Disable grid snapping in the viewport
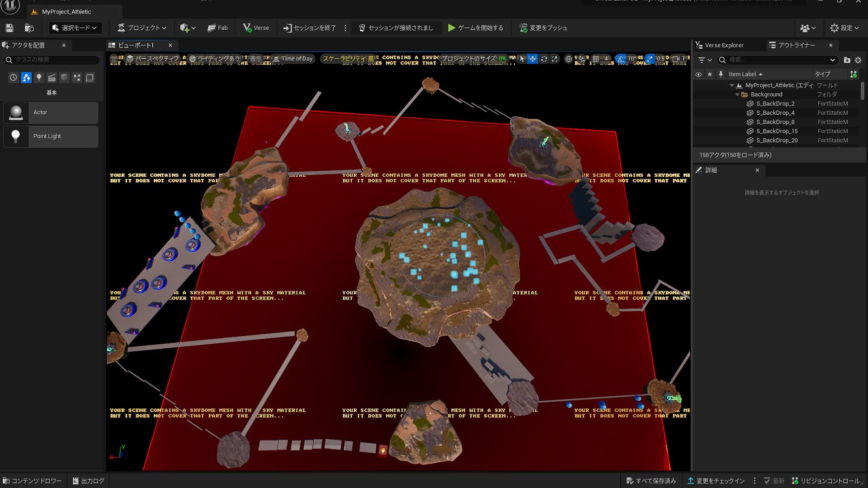868x488 pixels. pos(596,59)
